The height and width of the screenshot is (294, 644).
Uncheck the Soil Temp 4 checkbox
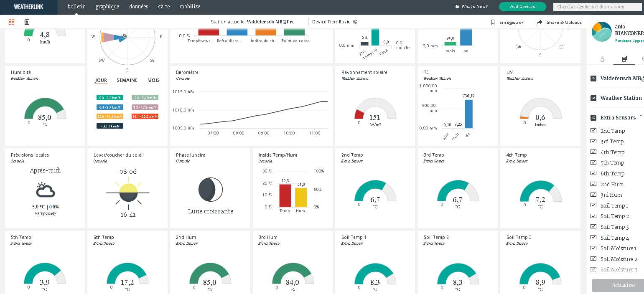point(593,237)
